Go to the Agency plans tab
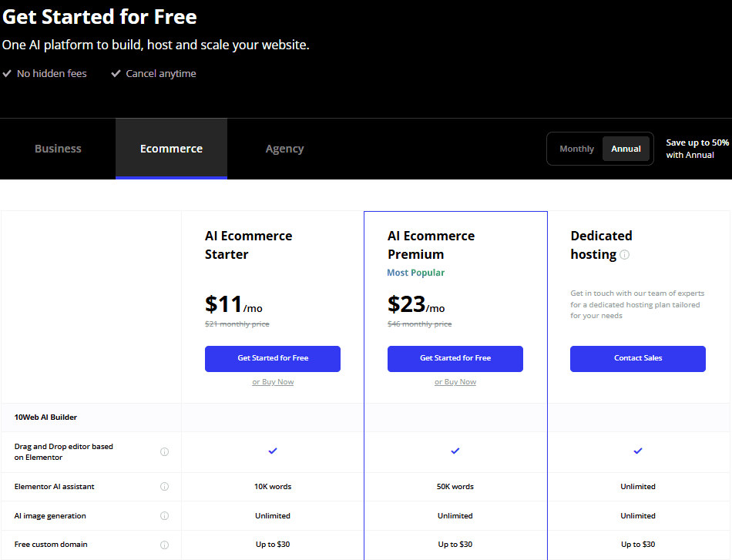732x560 pixels. [284, 149]
